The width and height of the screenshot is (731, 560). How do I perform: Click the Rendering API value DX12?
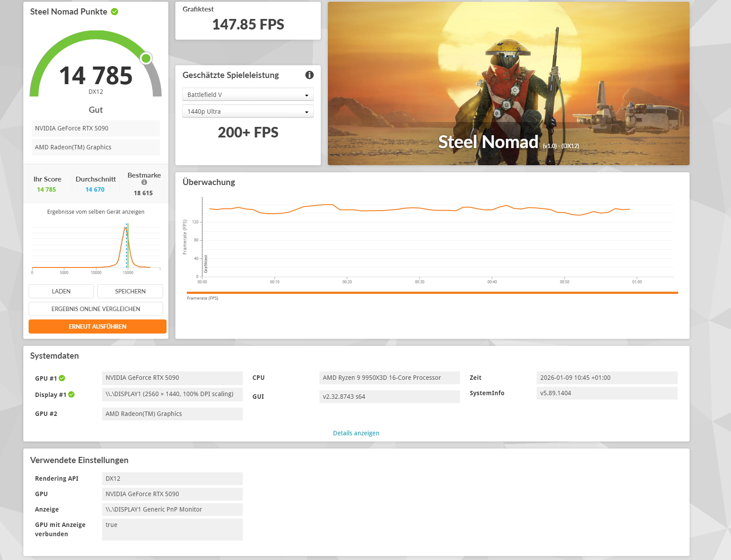tap(172, 478)
